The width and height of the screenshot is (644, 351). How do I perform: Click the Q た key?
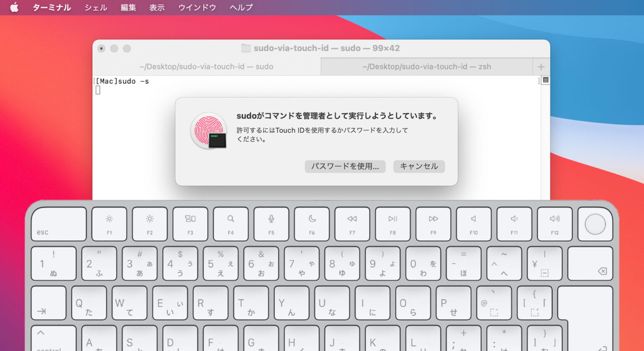(x=89, y=303)
